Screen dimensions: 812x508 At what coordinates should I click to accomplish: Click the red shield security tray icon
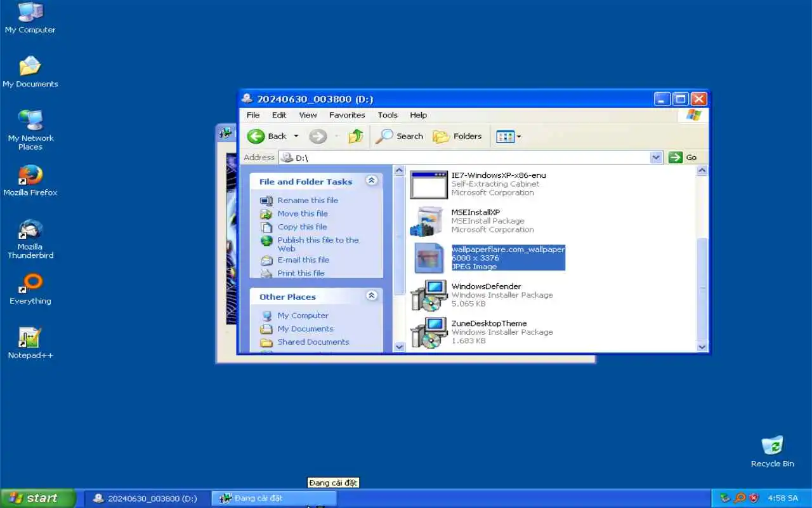coord(754,498)
